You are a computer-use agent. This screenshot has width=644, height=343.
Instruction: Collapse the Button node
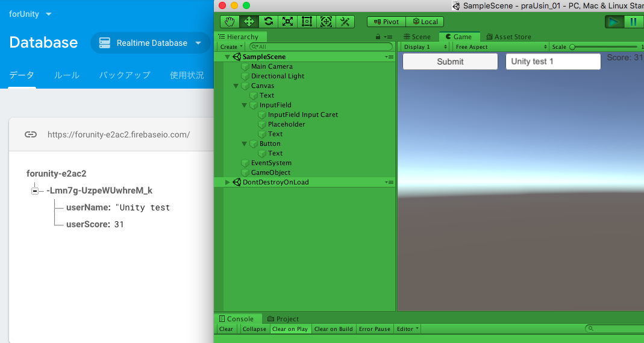pyautogui.click(x=245, y=144)
